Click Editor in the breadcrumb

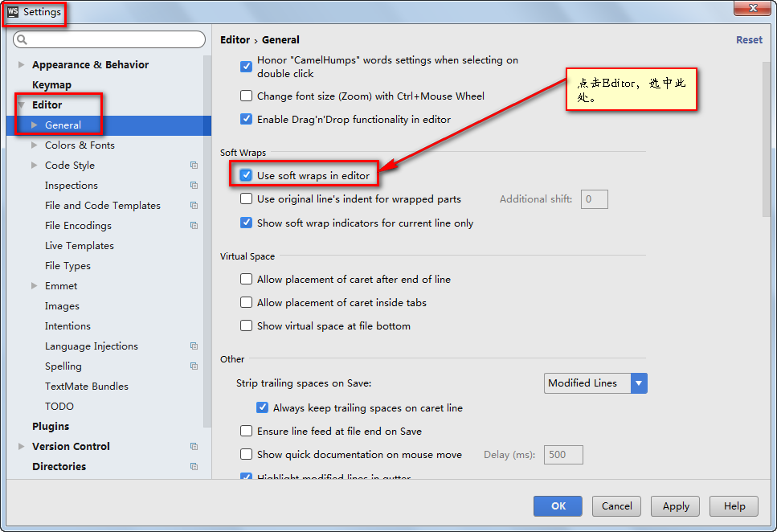(235, 39)
